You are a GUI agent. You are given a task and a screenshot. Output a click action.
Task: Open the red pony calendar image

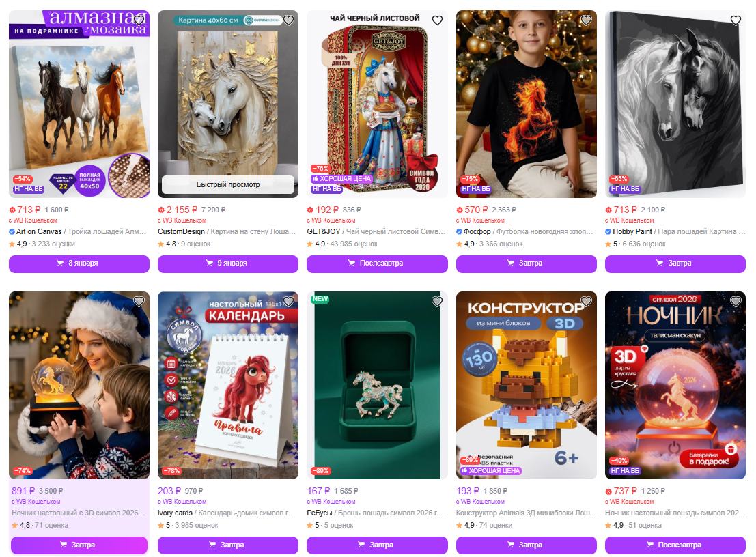point(228,385)
